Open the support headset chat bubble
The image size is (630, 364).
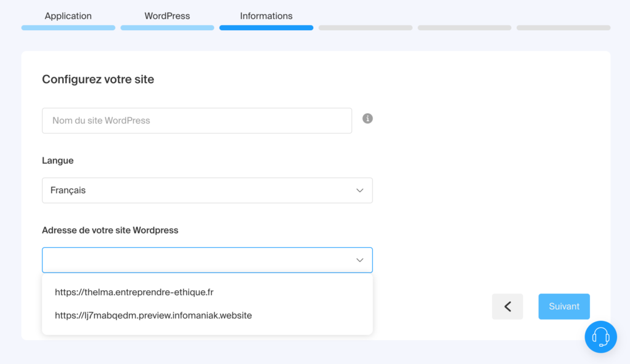600,337
